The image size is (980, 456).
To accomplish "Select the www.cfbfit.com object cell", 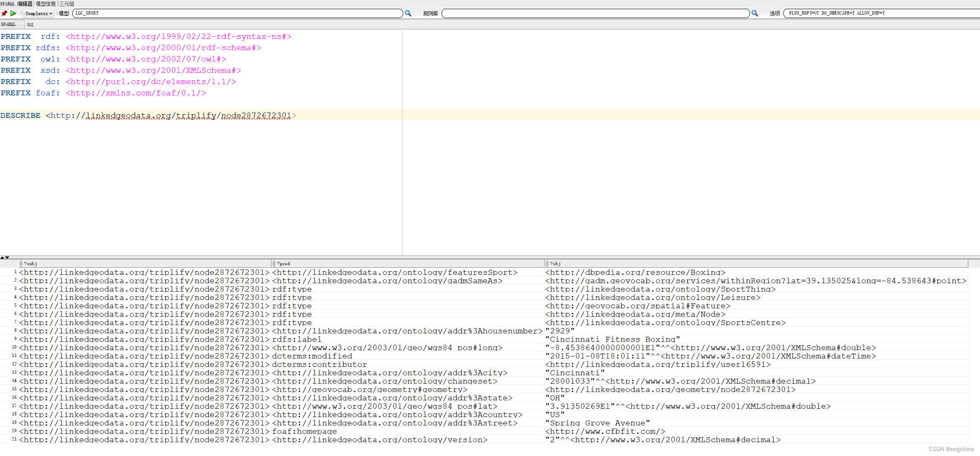I will click(x=756, y=431).
